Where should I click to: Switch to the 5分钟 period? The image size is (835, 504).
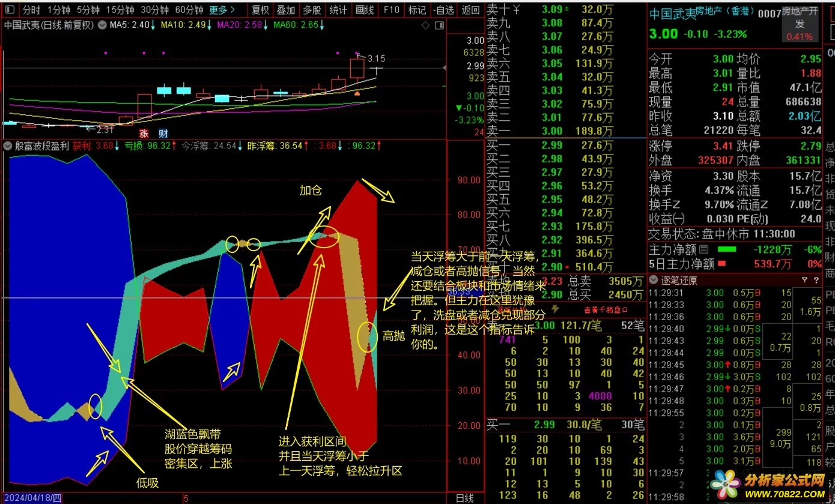(x=88, y=10)
